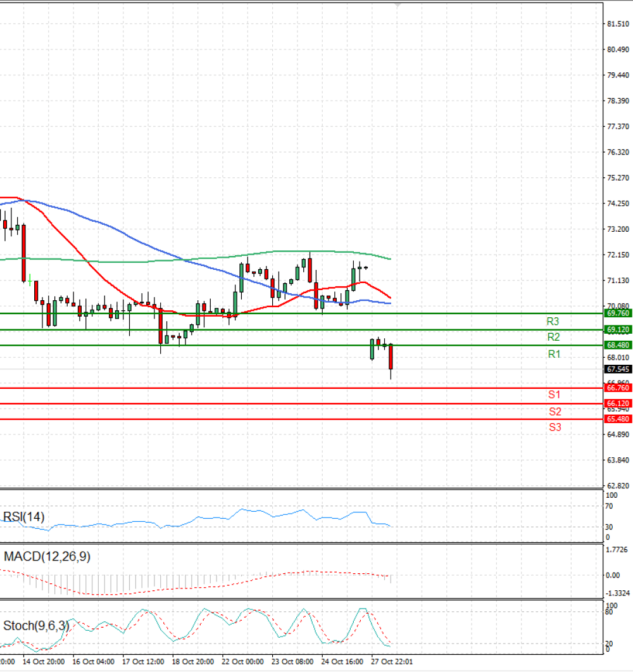Screen dimensions: 633x672
Task: Click the S3 support label
Action: pyautogui.click(x=555, y=427)
